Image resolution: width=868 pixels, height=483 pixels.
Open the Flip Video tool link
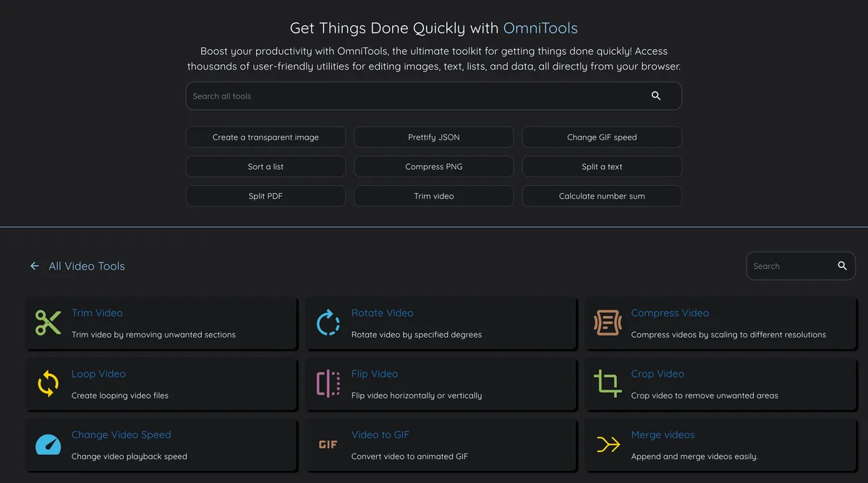point(375,374)
